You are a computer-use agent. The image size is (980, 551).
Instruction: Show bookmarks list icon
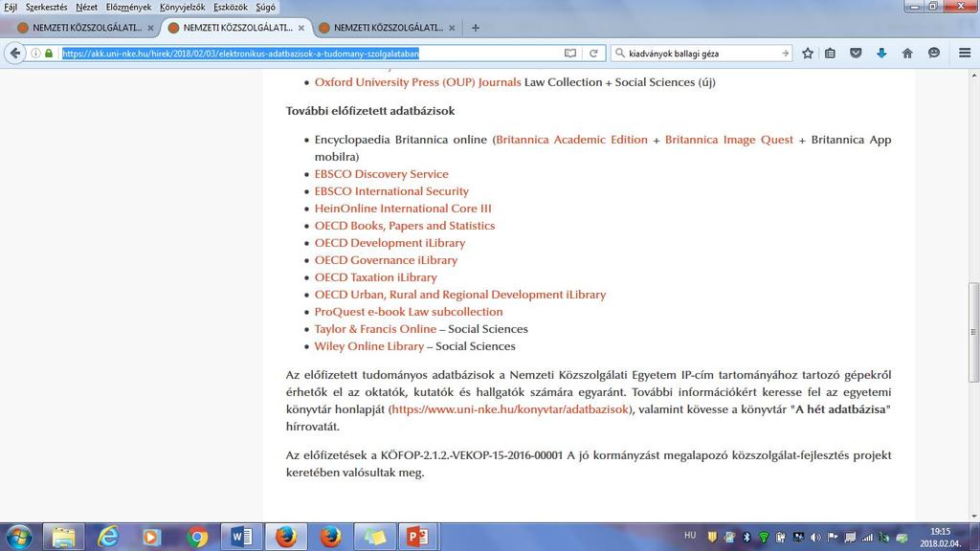pos(830,54)
